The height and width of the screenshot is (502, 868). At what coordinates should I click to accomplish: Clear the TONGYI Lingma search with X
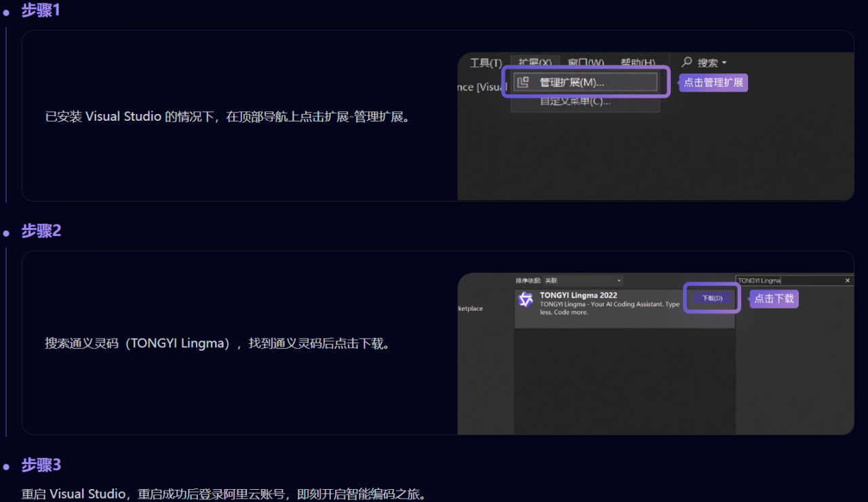pos(848,280)
